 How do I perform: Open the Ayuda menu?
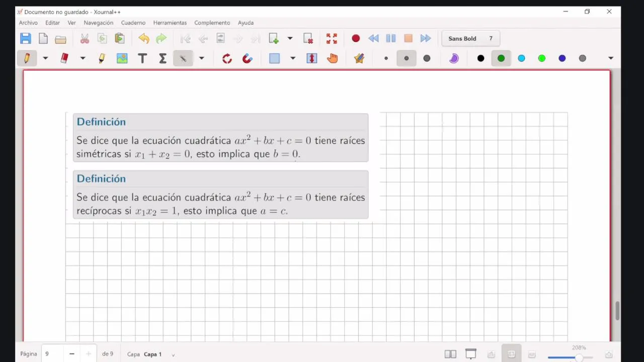click(246, 23)
